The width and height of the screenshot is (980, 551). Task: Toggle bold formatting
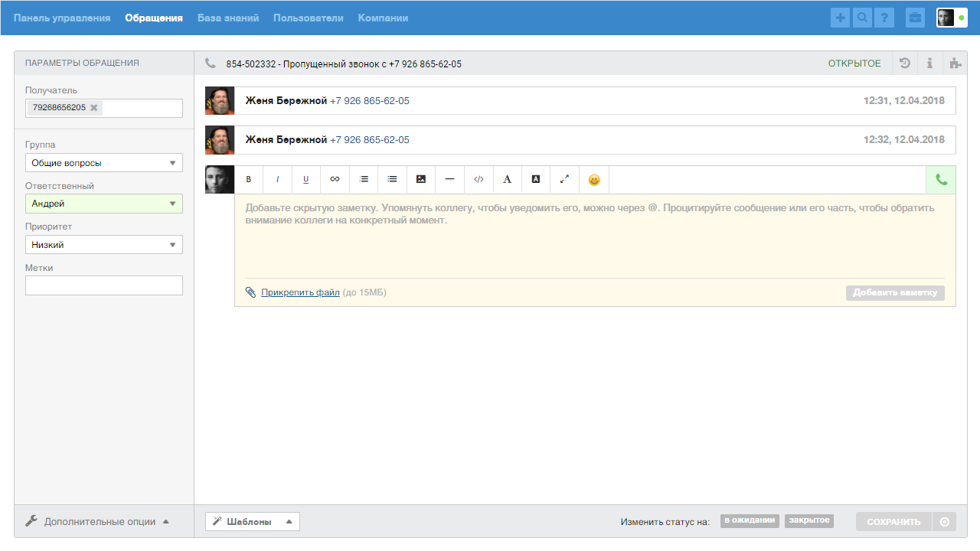click(x=248, y=179)
